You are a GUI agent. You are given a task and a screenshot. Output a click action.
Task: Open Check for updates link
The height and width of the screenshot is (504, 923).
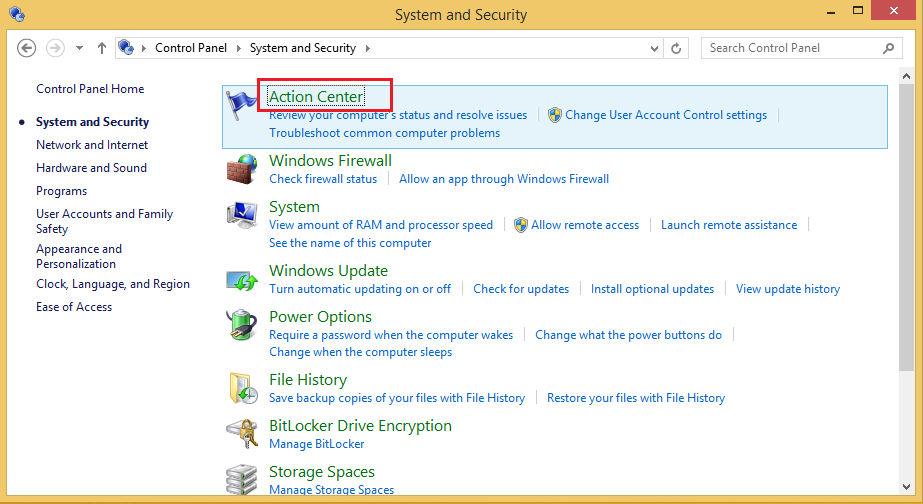tap(520, 289)
